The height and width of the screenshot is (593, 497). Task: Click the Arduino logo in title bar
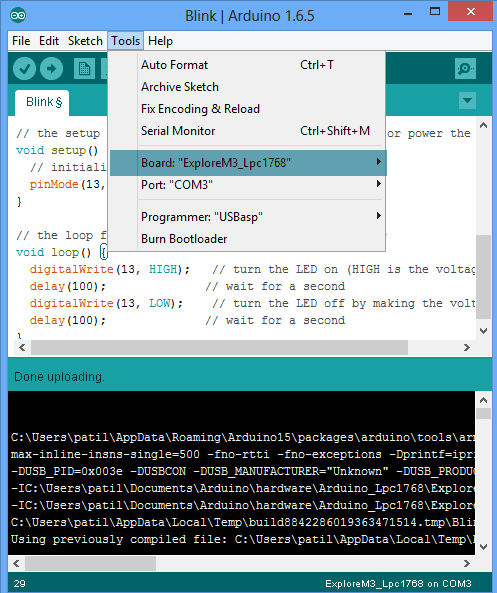tap(18, 16)
